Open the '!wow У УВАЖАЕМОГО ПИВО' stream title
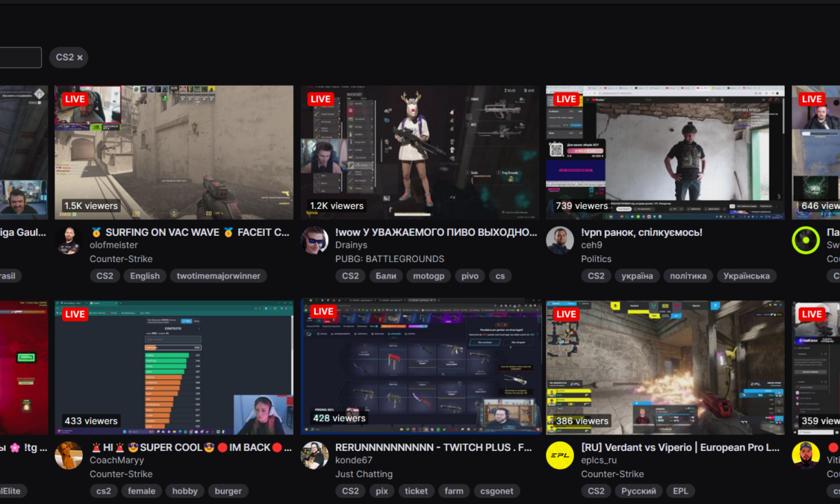 click(436, 232)
